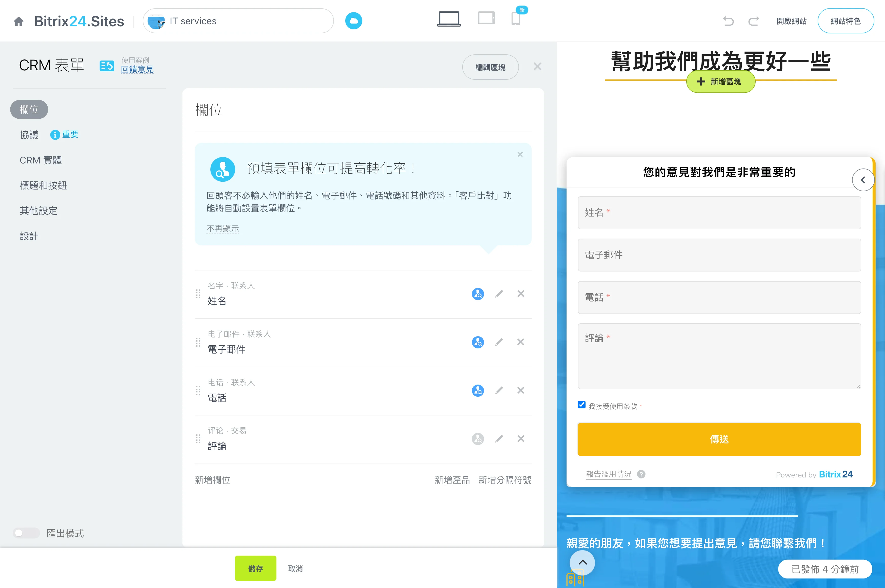Switch to mobile phone preview

[516, 19]
